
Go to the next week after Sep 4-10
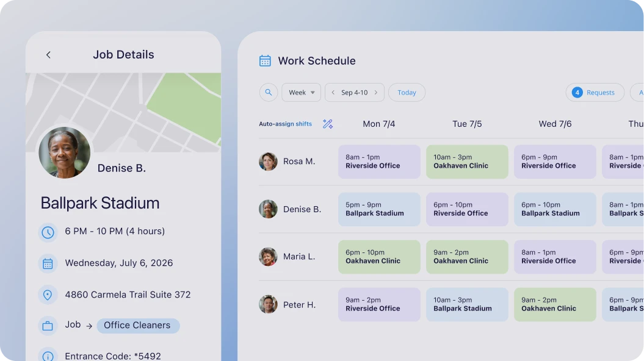[376, 92]
